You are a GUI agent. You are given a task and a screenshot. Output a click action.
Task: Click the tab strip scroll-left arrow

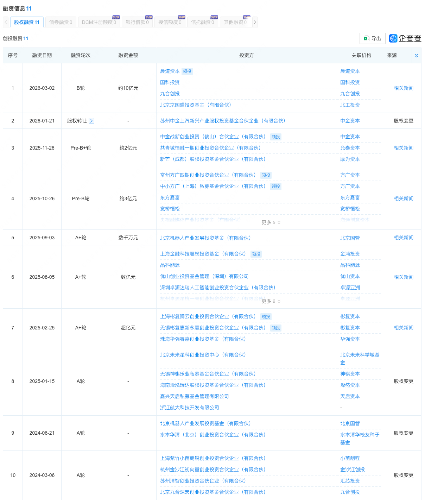6,22
